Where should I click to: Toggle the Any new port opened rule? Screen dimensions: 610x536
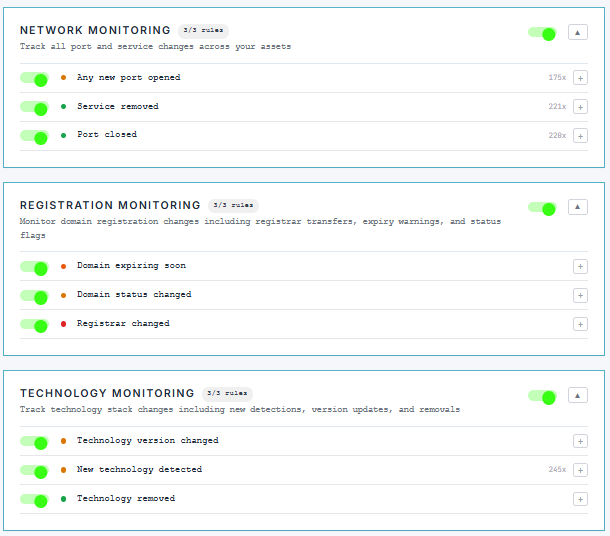(x=34, y=79)
